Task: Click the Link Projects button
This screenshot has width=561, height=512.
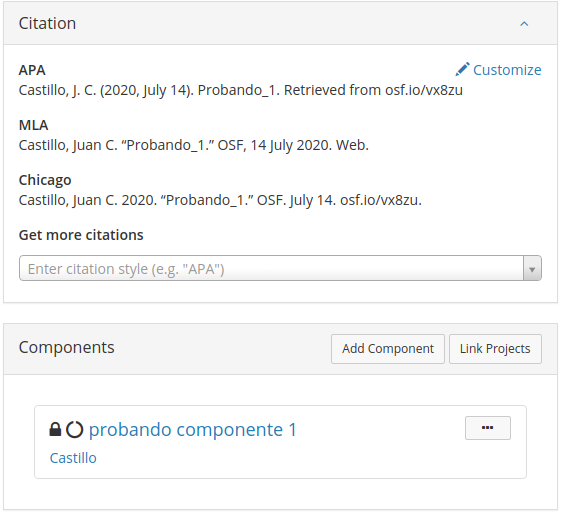Action: [x=495, y=349]
